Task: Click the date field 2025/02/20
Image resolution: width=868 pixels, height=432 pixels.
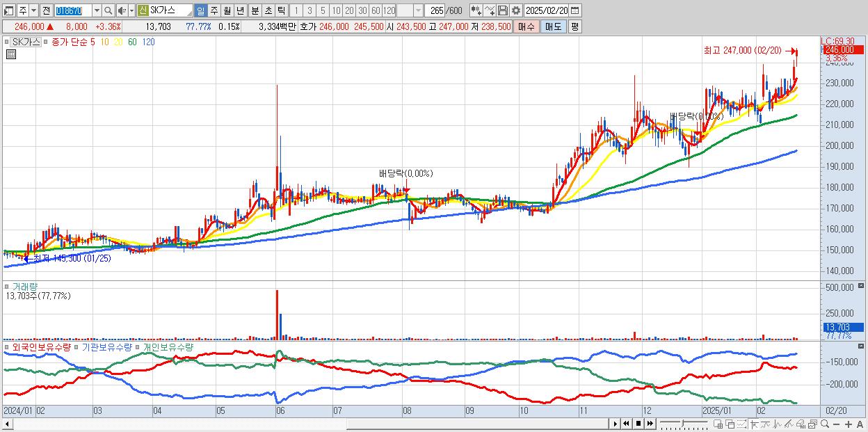Action: [x=546, y=10]
